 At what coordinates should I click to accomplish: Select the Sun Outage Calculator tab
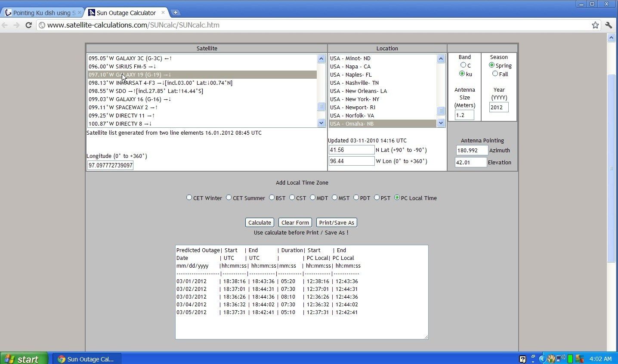point(126,12)
